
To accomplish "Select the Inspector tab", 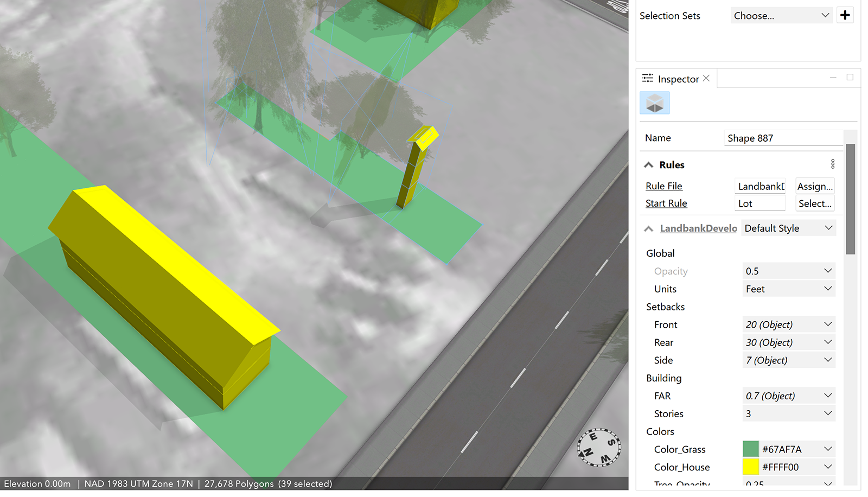I will (x=678, y=79).
